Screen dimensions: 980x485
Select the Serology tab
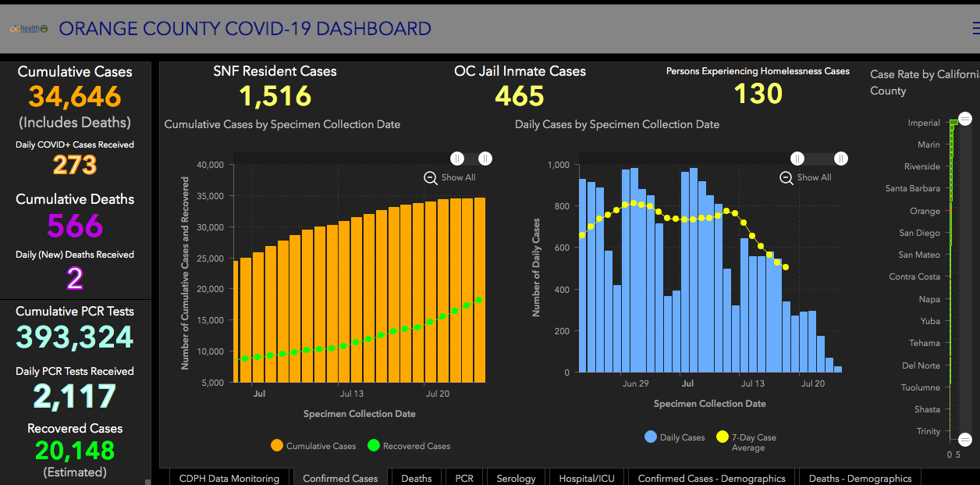[x=516, y=478]
